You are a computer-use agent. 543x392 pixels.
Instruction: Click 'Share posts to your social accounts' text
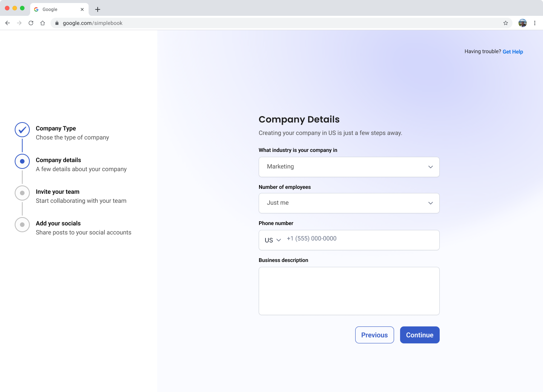(x=84, y=233)
